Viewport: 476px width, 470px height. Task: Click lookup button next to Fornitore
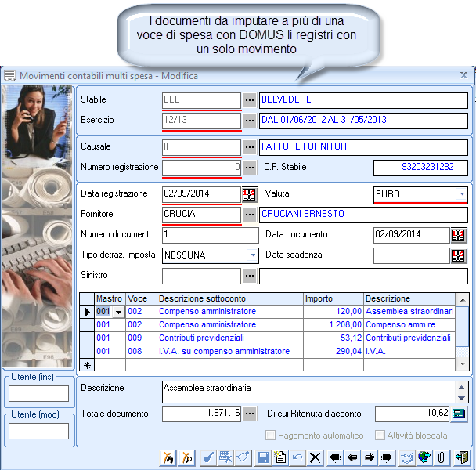pos(250,214)
